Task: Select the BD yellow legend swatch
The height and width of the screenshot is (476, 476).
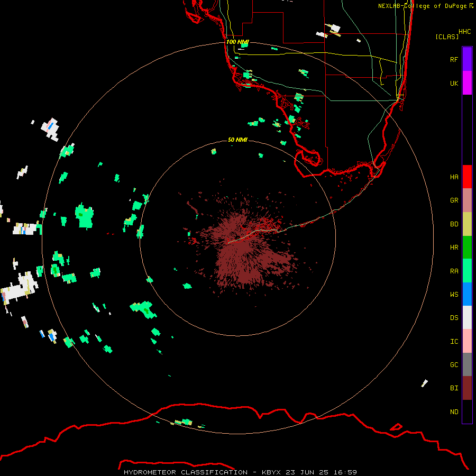Action: [x=467, y=224]
